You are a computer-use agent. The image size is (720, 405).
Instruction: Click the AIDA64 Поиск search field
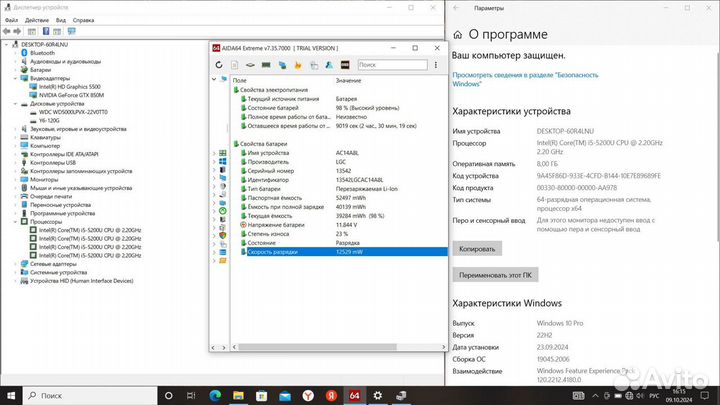coord(393,65)
